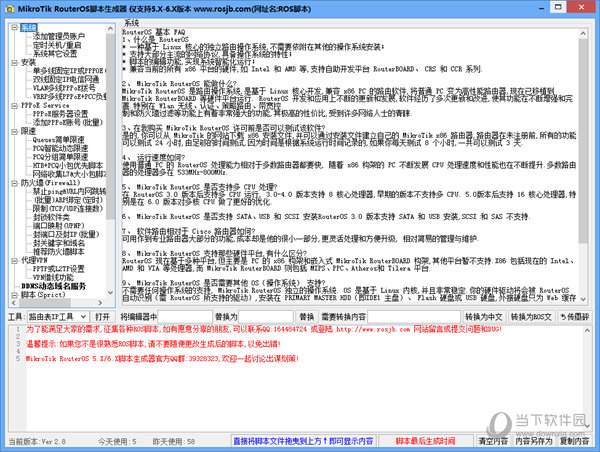This screenshot has height=452, width=600.
Task: Click the tree panel's scroll-down arrow
Action: pos(111,293)
